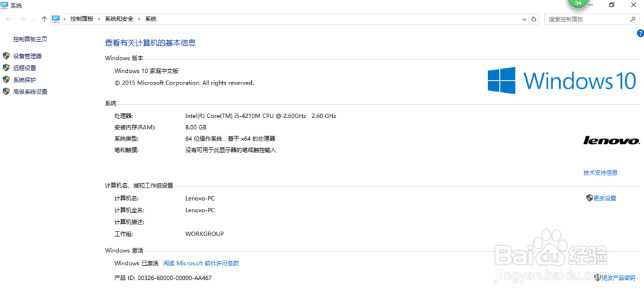Click shield icon beside 更改设置

point(589,198)
